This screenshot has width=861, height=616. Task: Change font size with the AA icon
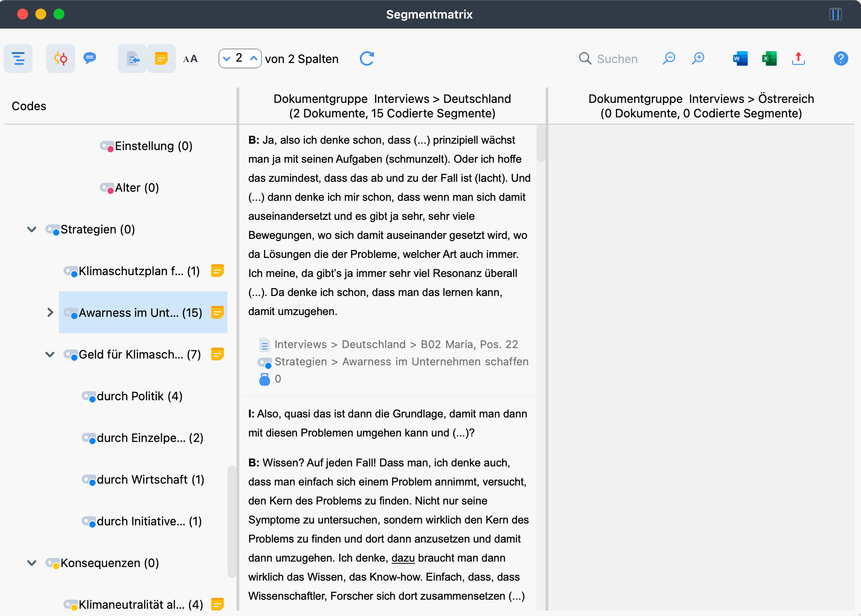pos(190,58)
